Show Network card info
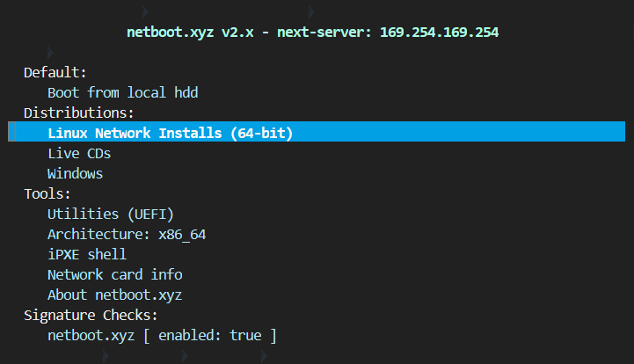 pyautogui.click(x=115, y=274)
